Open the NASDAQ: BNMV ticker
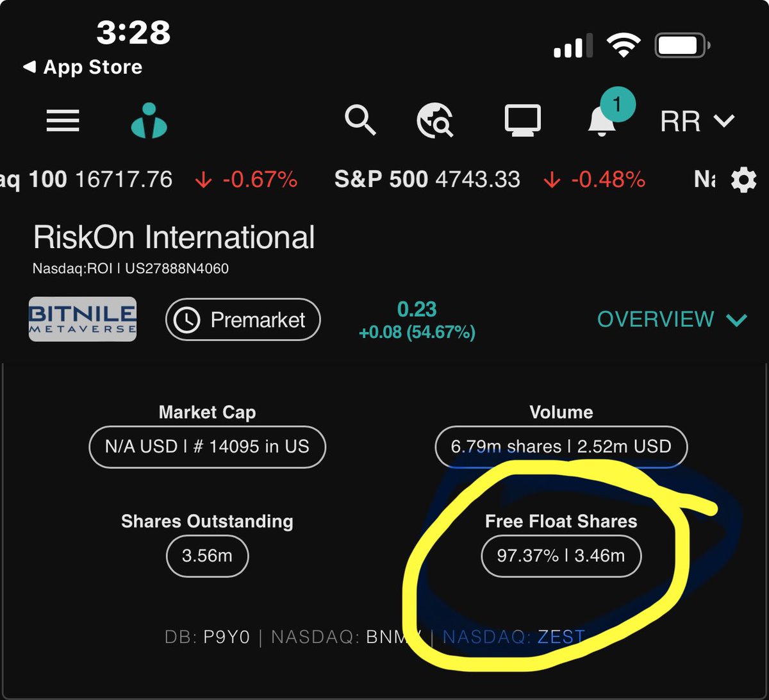 point(346,637)
